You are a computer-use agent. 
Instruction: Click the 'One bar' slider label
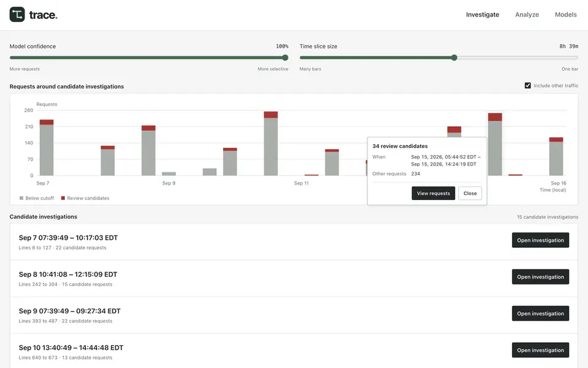tap(570, 69)
